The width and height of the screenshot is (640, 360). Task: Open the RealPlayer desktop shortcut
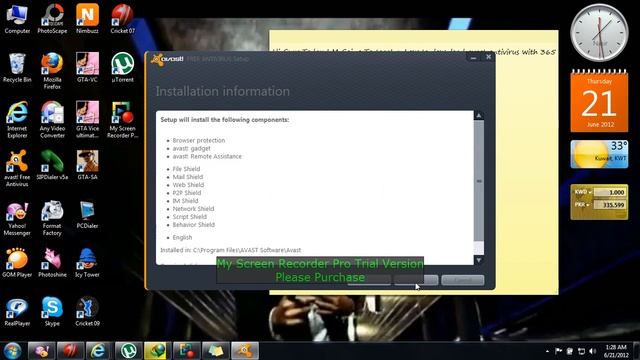17,311
